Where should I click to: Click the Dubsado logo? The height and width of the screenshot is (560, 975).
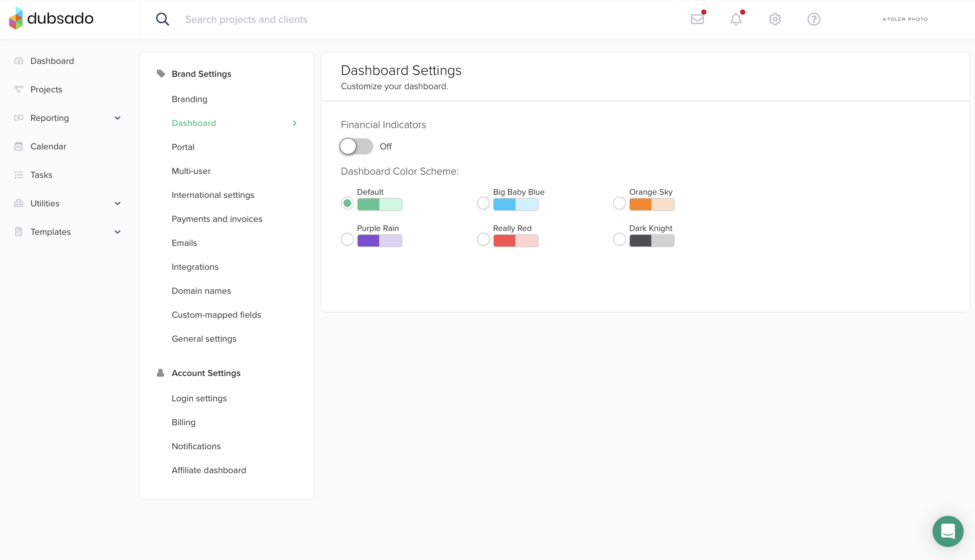[x=51, y=18]
